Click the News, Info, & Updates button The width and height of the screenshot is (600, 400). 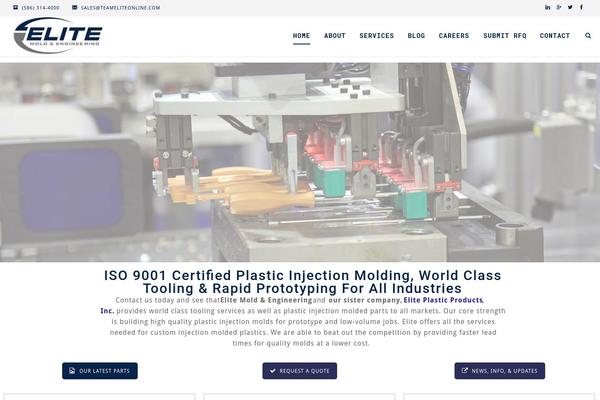(x=500, y=371)
